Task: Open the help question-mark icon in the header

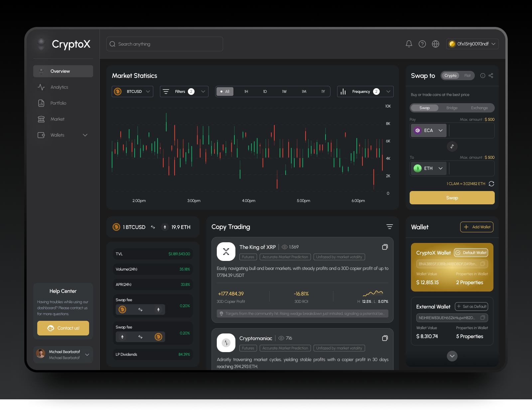Action: pos(422,44)
